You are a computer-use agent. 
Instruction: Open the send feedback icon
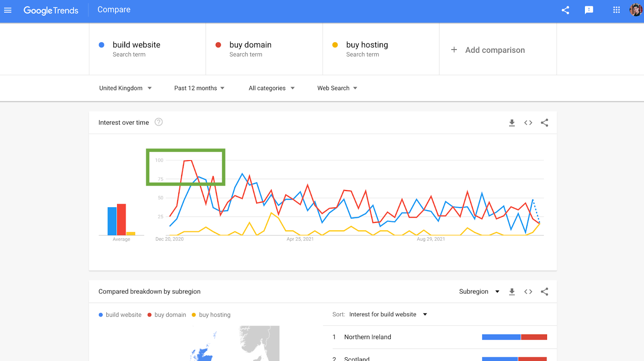coord(589,10)
